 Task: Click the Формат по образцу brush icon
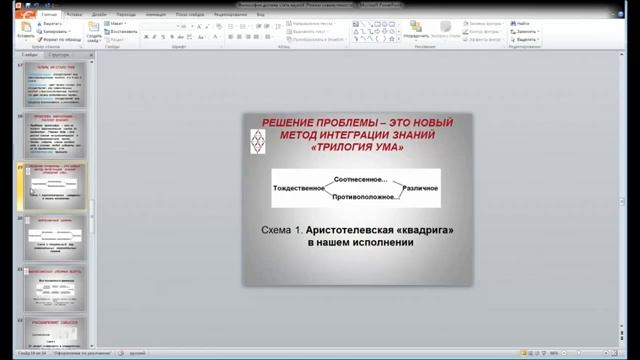point(40,40)
